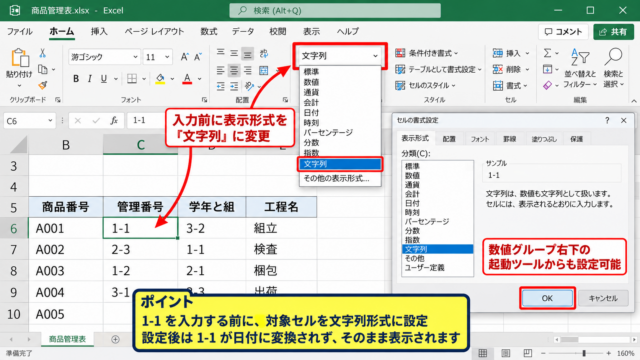Toggle Underline formatting
The height and width of the screenshot is (360, 640).
coord(104,78)
